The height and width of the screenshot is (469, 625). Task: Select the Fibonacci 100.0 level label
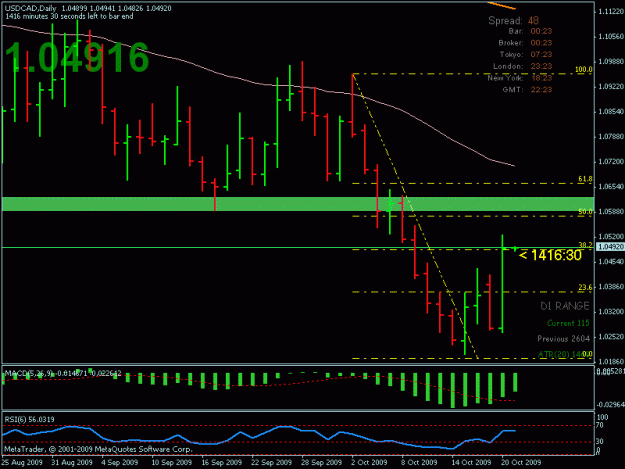[584, 69]
